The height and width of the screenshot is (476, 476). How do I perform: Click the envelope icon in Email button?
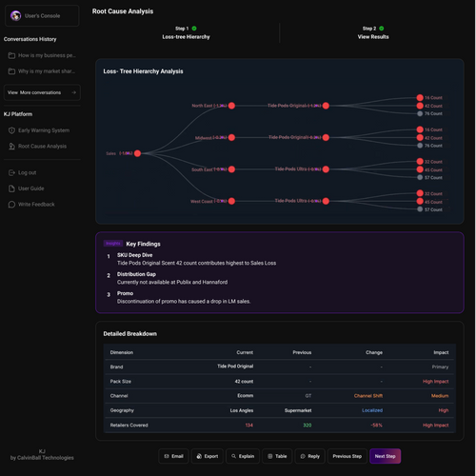coord(167,456)
